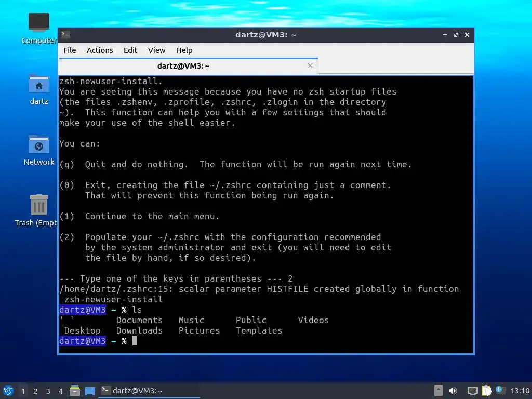This screenshot has width=532, height=399.
Task: Click the Templates directory name
Action: pyautogui.click(x=259, y=330)
